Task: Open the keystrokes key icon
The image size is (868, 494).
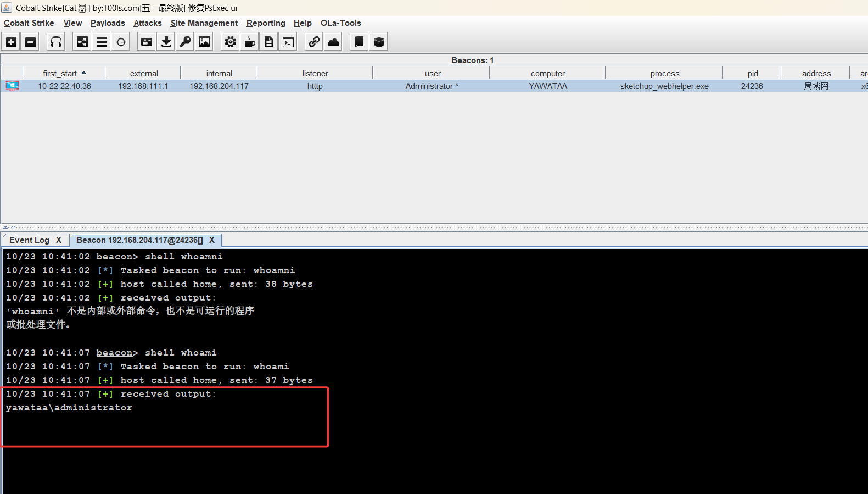Action: pos(185,42)
